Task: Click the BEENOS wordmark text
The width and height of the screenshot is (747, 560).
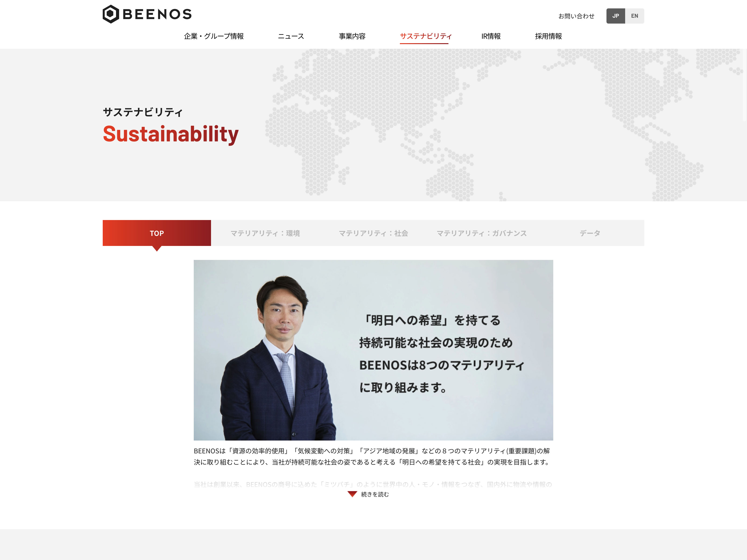Action: 157,14
